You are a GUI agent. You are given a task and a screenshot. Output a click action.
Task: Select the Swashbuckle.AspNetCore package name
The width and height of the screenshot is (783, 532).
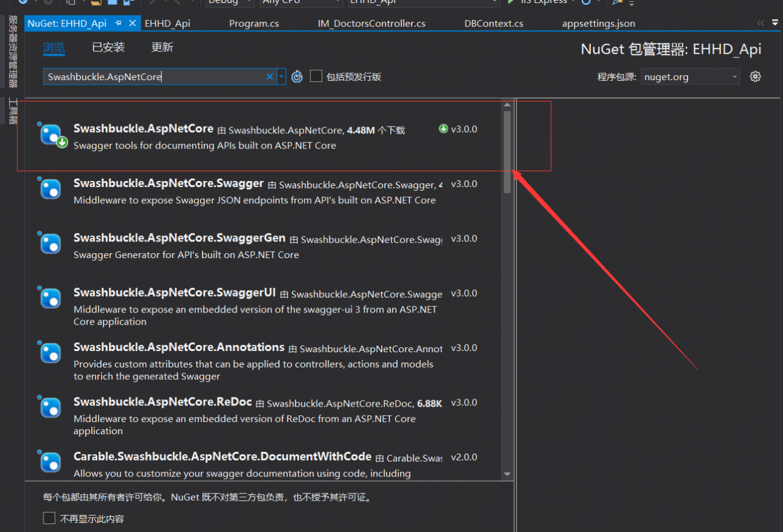[143, 129]
